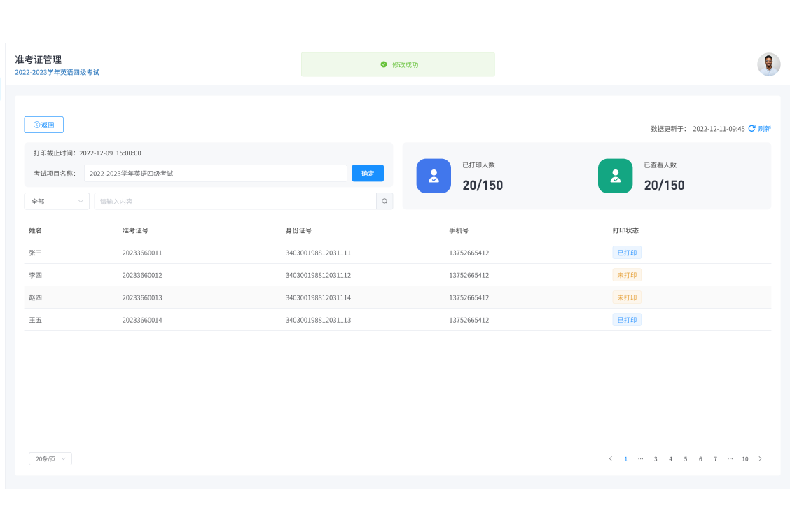The image size is (790, 532).
Task: Select pagination page 6
Action: coord(700,459)
